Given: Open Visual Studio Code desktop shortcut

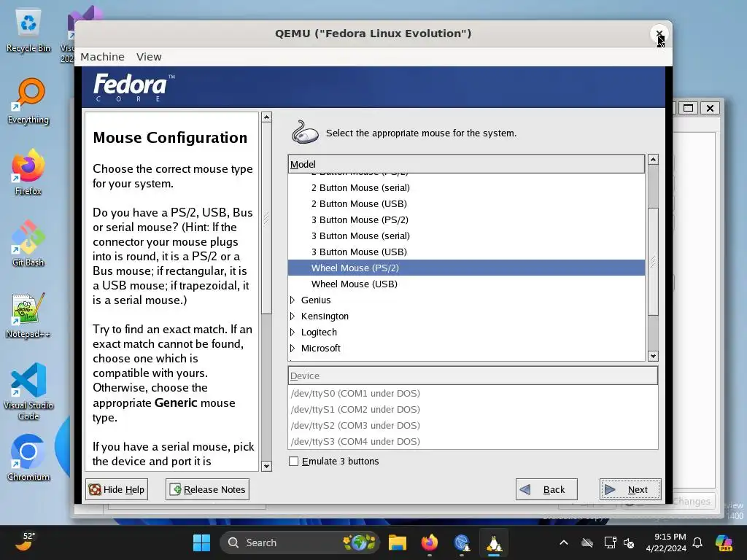Looking at the screenshot, I should pos(28,392).
